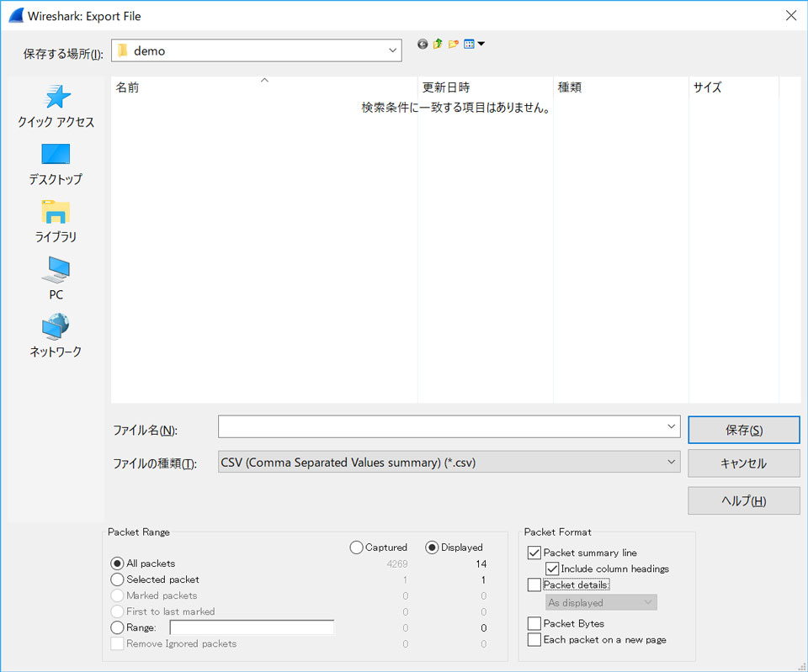Screen dimensions: 808x672
Task: Click the Wireshark shark fin title icon
Action: click(17, 15)
